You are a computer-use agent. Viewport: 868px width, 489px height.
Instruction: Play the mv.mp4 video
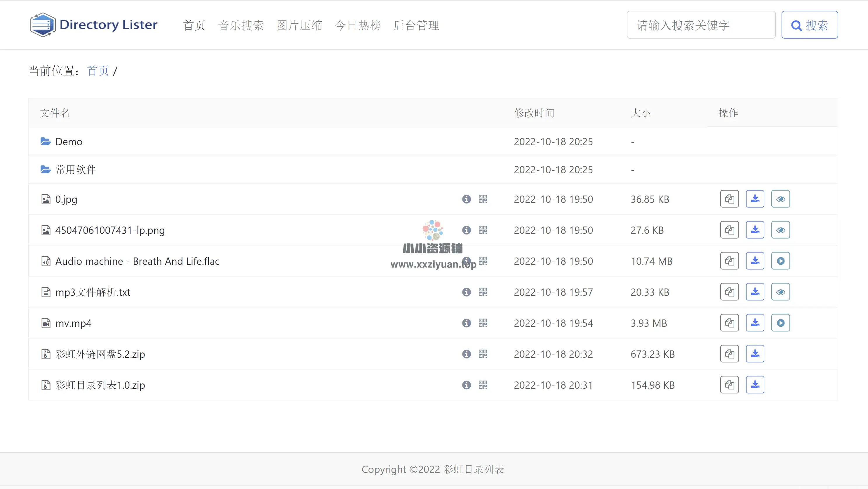pyautogui.click(x=780, y=323)
